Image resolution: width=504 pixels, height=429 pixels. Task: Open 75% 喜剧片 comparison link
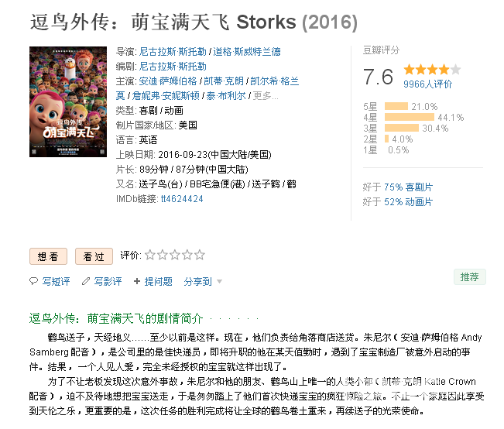pos(408,187)
